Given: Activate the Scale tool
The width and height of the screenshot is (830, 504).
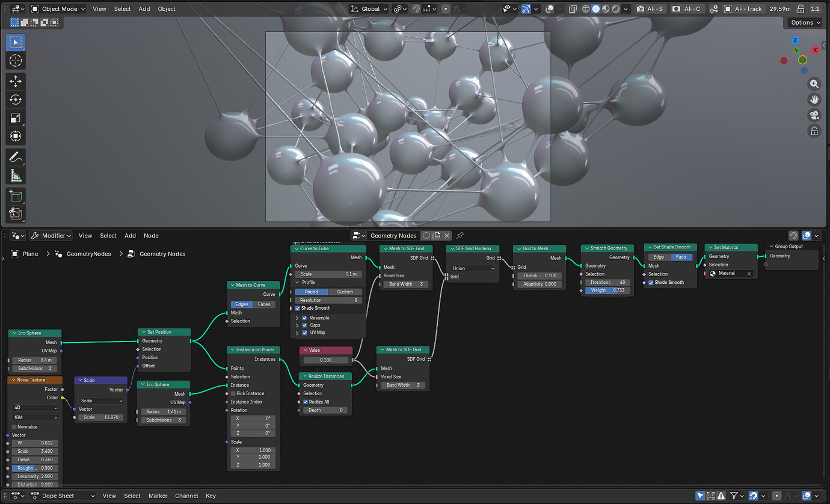Looking at the screenshot, I should pos(16,118).
